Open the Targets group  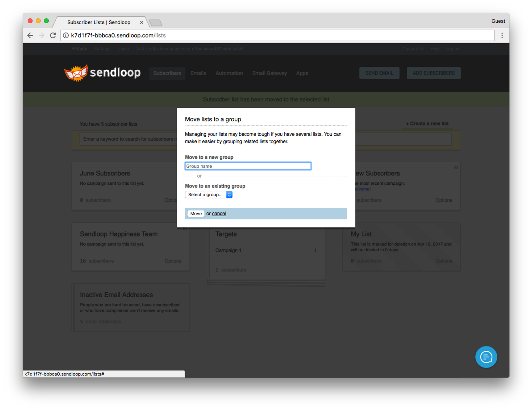(226, 234)
